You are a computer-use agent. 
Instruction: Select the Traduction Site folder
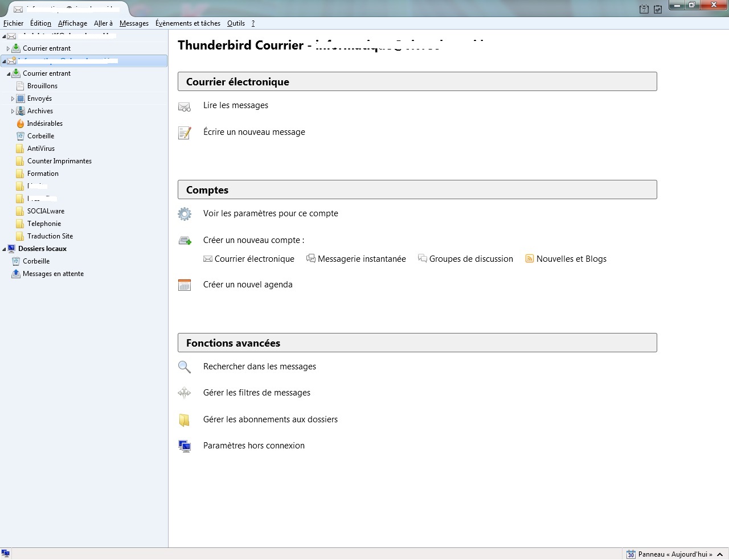click(50, 236)
